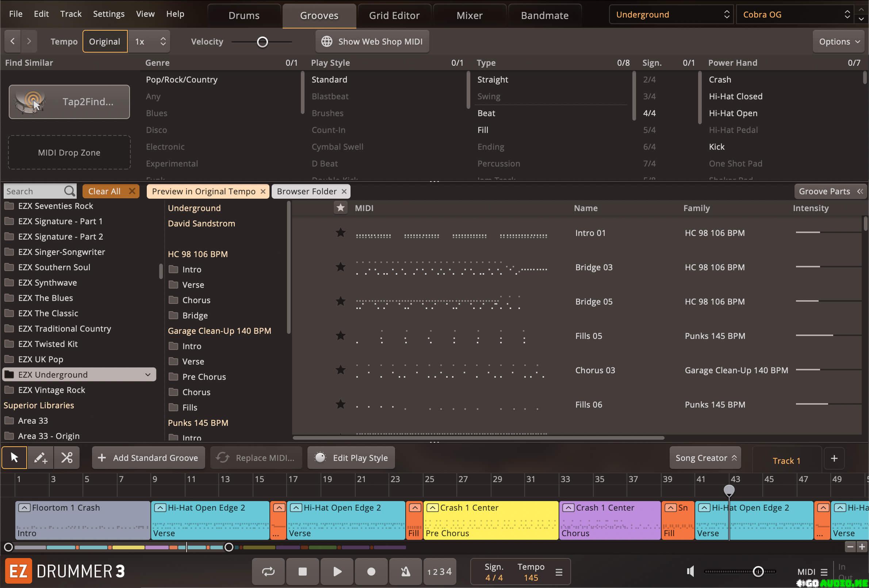The image size is (869, 588).
Task: Open block menu on Sn Fill block
Action: 670,508
